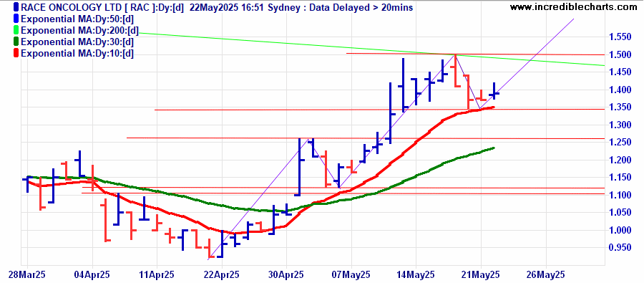This screenshot has width=644, height=283.
Task: Click the 1.300 price axis label
Action: click(x=620, y=125)
